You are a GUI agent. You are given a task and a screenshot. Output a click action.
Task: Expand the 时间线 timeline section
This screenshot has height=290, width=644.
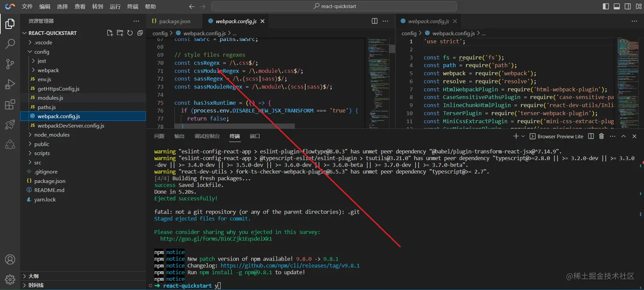click(83, 285)
